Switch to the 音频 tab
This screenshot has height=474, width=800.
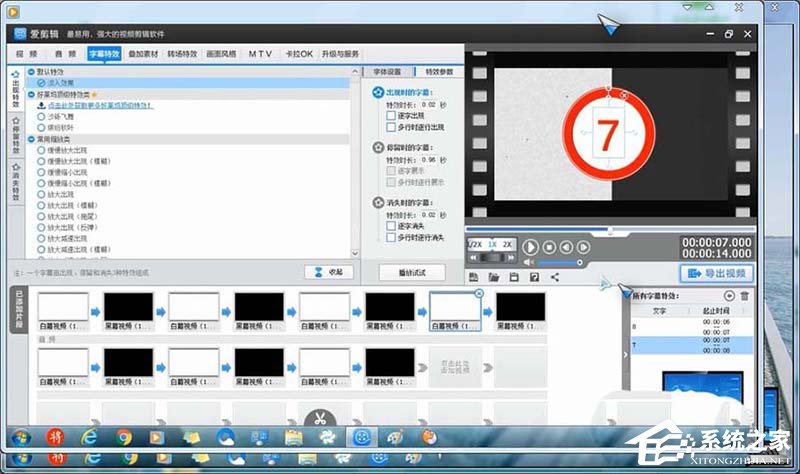[65, 54]
